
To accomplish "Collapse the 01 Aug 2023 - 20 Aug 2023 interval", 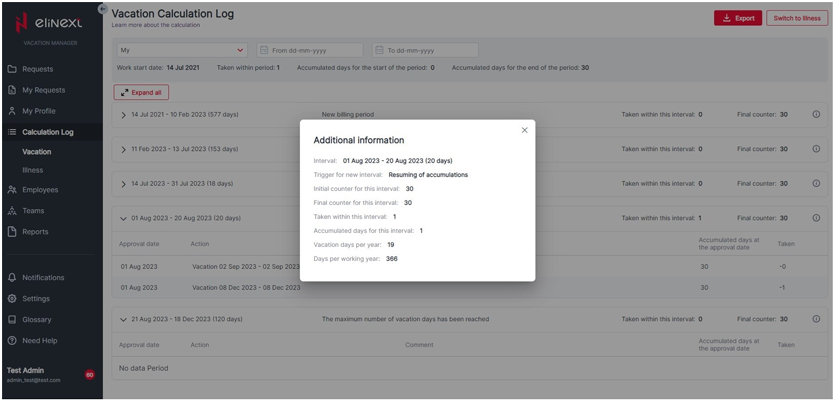I will pyautogui.click(x=123, y=218).
